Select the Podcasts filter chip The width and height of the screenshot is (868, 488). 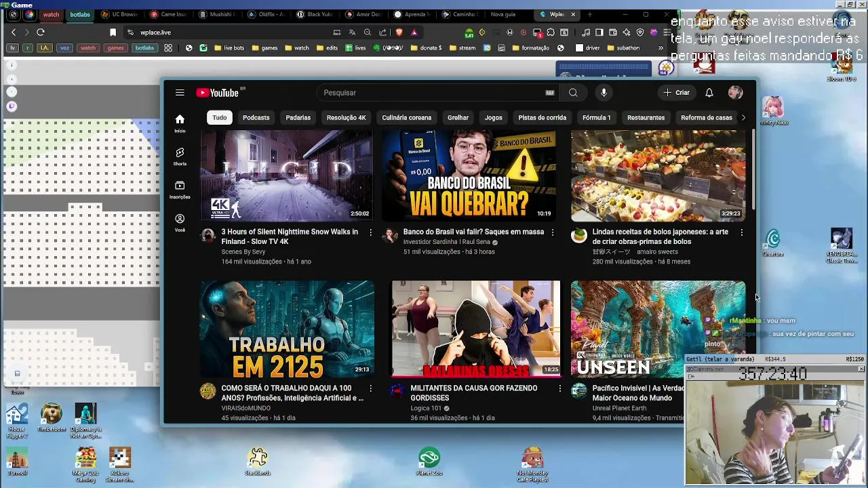[x=256, y=118]
